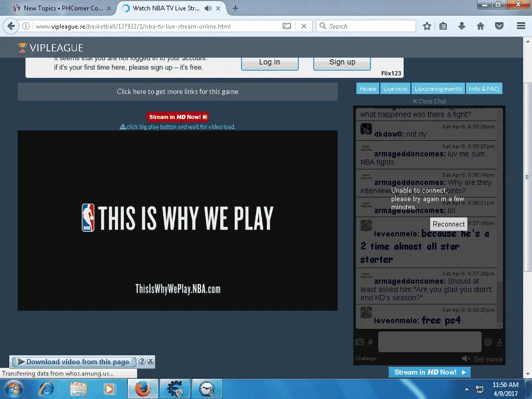
Task: Save page to Pocket icon
Action: pyautogui.click(x=499, y=26)
